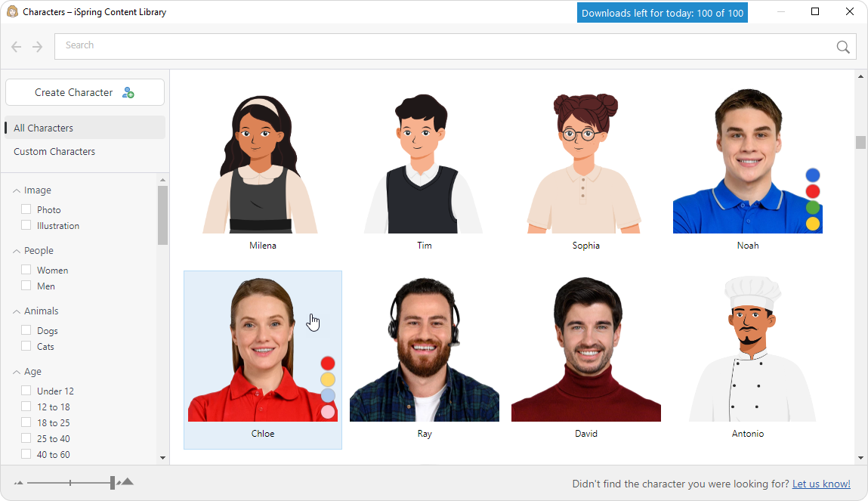Enable the Photo filter checkbox
This screenshot has height=501, width=868.
click(x=26, y=209)
